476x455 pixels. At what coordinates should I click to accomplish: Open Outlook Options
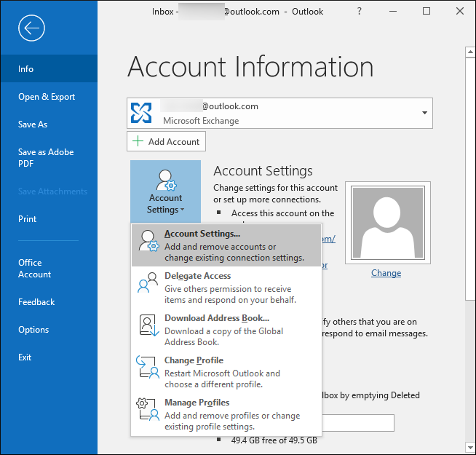click(49, 330)
